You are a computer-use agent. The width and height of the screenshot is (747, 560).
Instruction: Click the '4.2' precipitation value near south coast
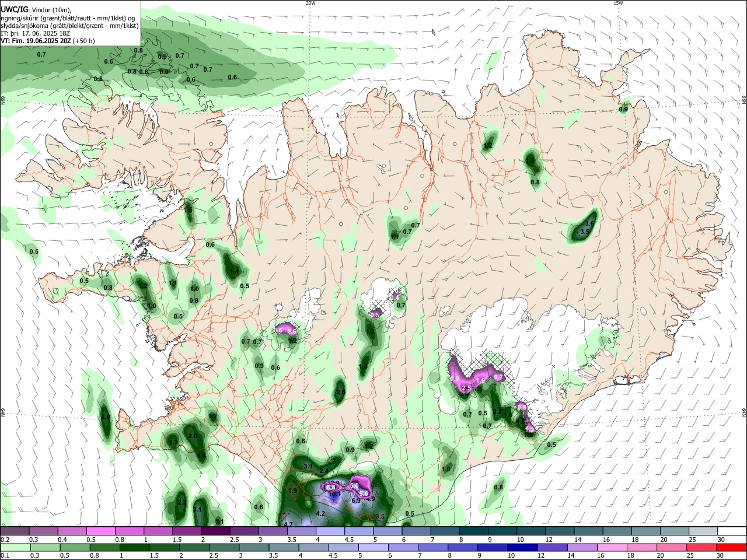320,513
